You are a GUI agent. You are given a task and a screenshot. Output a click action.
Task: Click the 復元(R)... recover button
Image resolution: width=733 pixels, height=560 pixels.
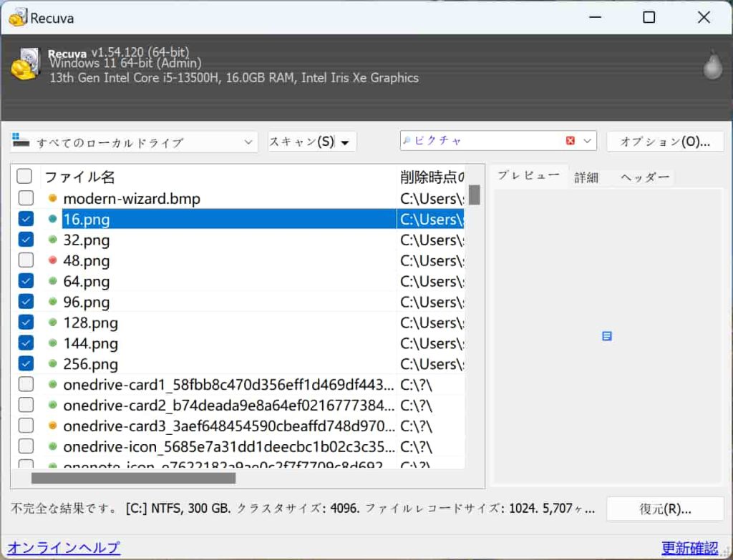[665, 509]
